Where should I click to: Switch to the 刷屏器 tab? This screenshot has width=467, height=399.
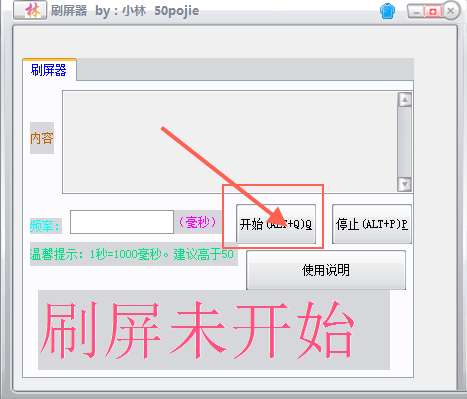coord(49,70)
